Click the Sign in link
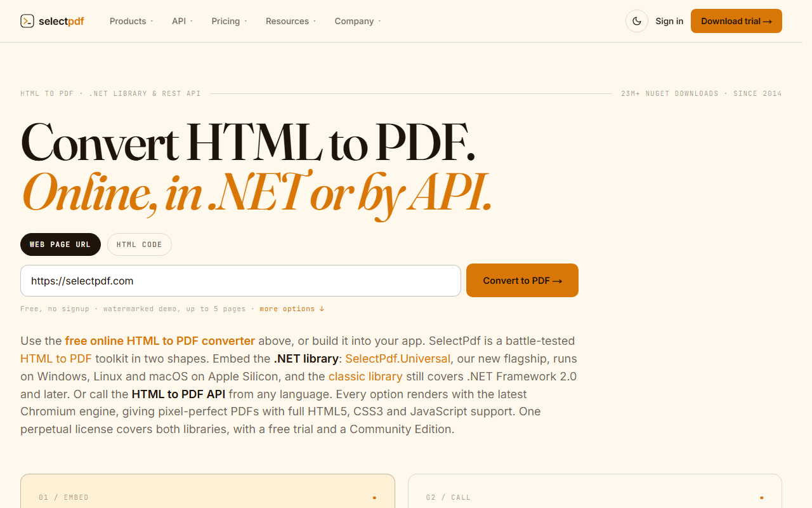 [x=669, y=21]
